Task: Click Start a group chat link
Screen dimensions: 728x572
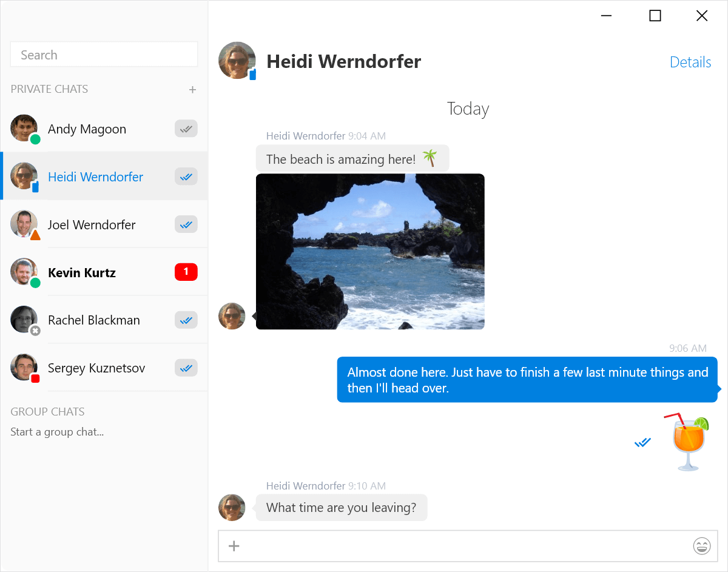Action: pyautogui.click(x=57, y=432)
